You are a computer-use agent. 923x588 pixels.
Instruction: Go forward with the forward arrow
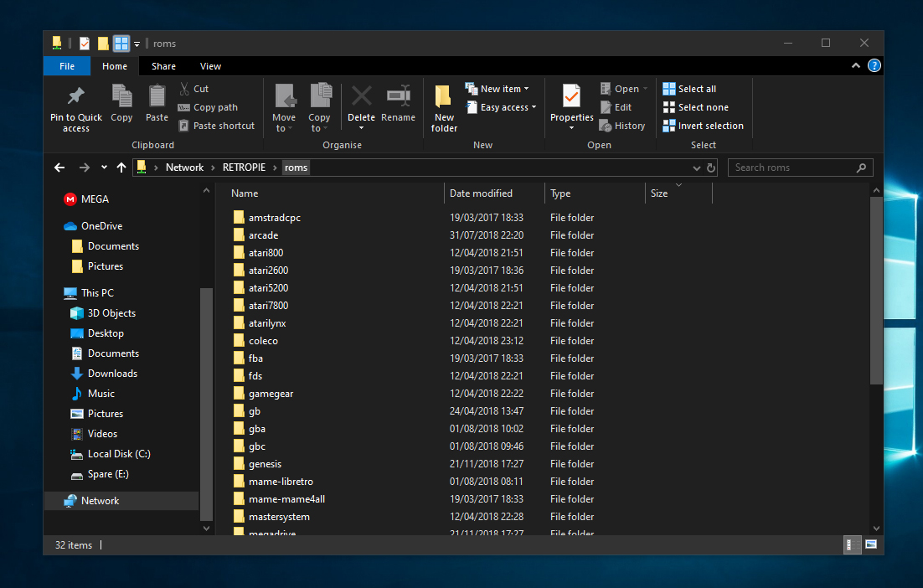coord(85,168)
